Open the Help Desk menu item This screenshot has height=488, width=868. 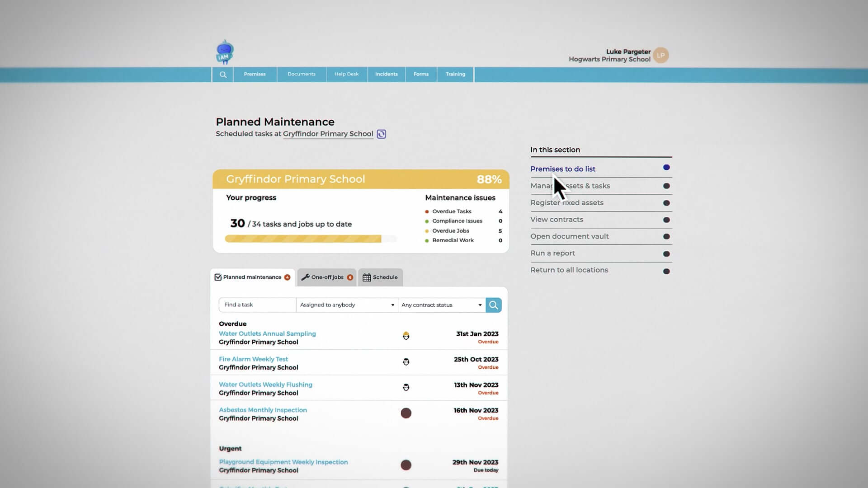[346, 74]
